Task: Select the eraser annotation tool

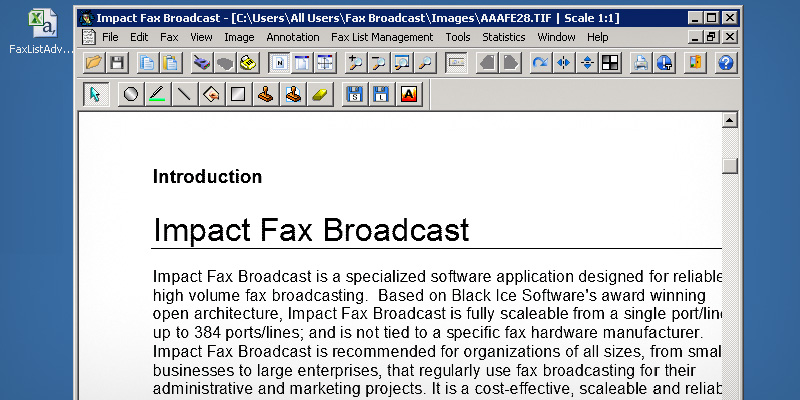Action: click(320, 95)
